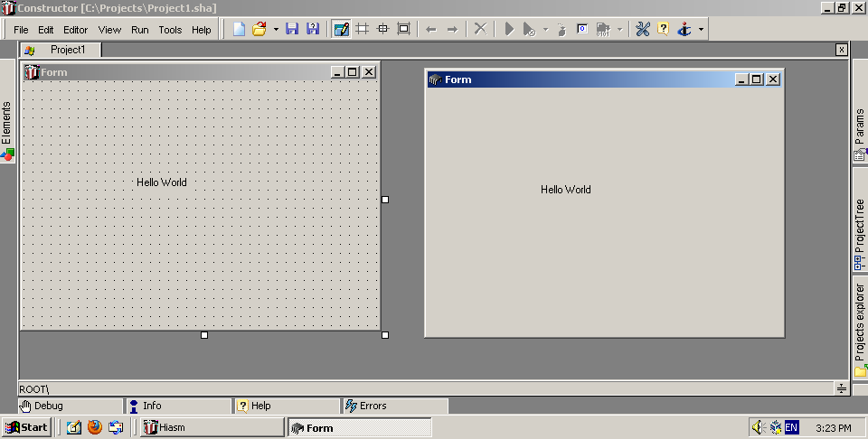Click Hello World text in running Form window

(x=566, y=189)
